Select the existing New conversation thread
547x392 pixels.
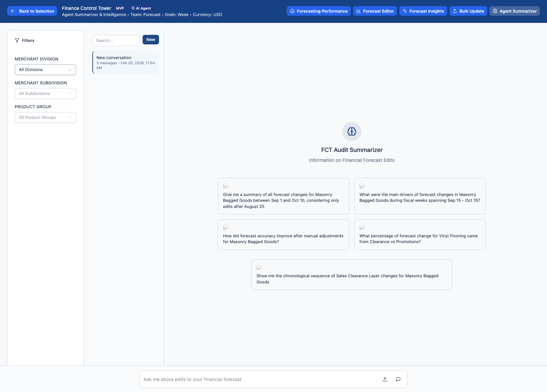click(x=125, y=62)
